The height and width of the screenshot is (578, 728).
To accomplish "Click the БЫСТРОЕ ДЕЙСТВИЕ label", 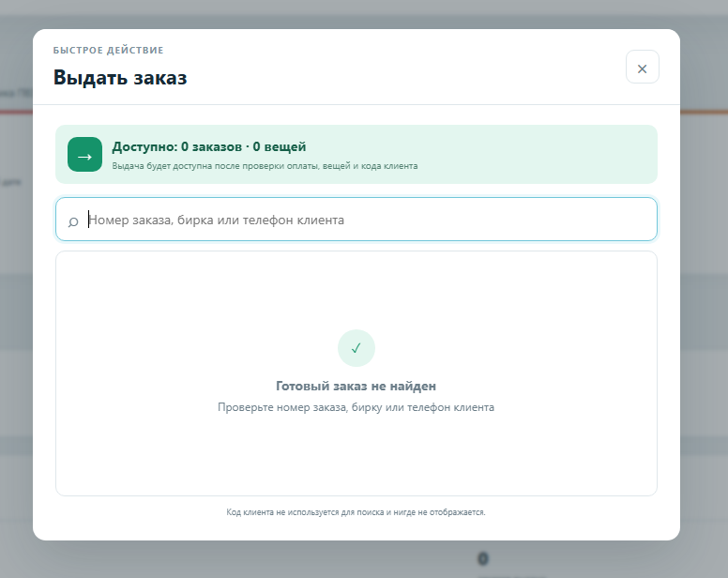I will (108, 50).
